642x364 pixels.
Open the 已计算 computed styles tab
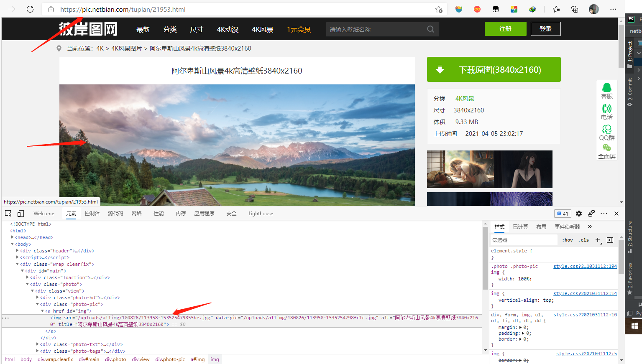pos(520,227)
